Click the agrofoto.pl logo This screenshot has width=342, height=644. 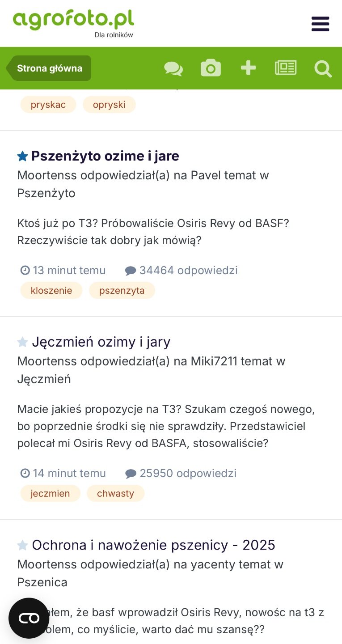click(x=74, y=21)
